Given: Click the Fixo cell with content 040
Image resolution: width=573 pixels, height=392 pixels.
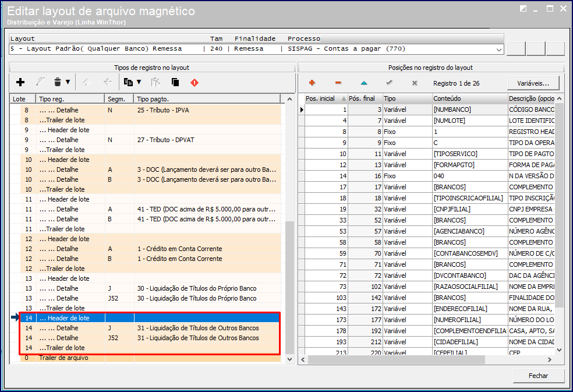Looking at the screenshot, I should pos(407,176).
